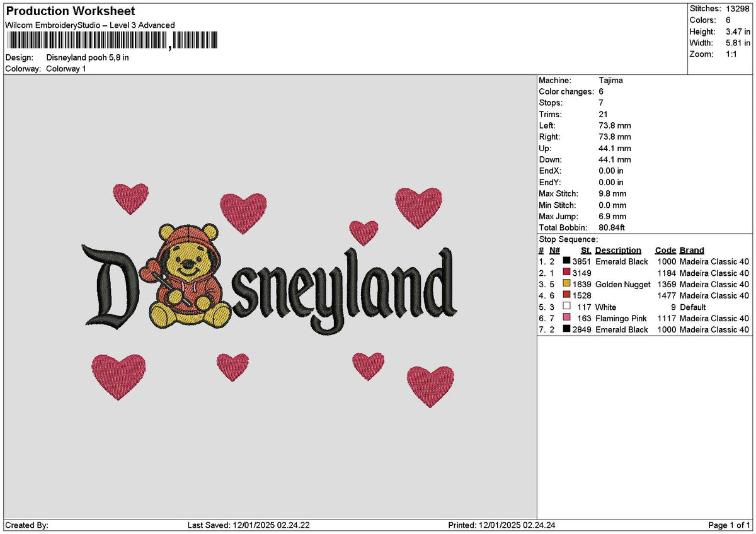Click 'Printed: 12/01/2025 02.24.24' in footer
This screenshot has height=534, width=756.
pyautogui.click(x=502, y=525)
